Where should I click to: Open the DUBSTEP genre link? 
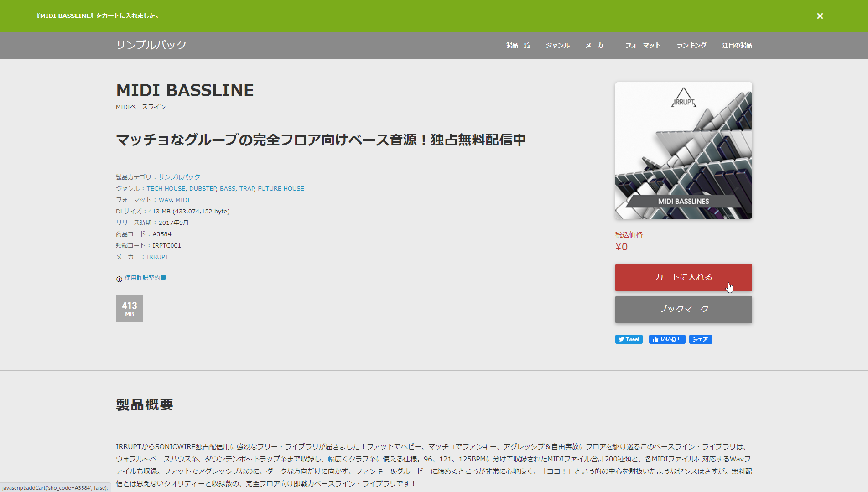[203, 188]
